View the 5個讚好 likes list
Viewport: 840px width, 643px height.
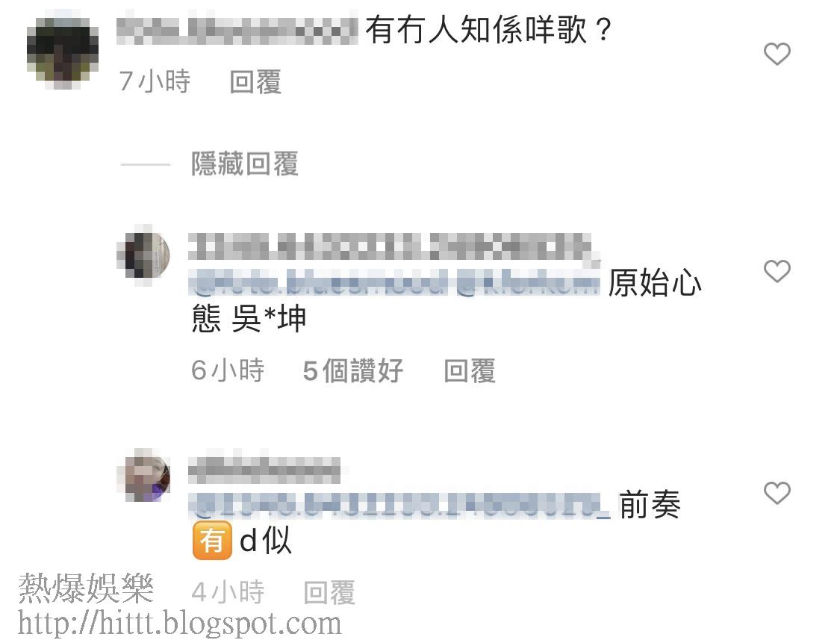[x=353, y=371]
